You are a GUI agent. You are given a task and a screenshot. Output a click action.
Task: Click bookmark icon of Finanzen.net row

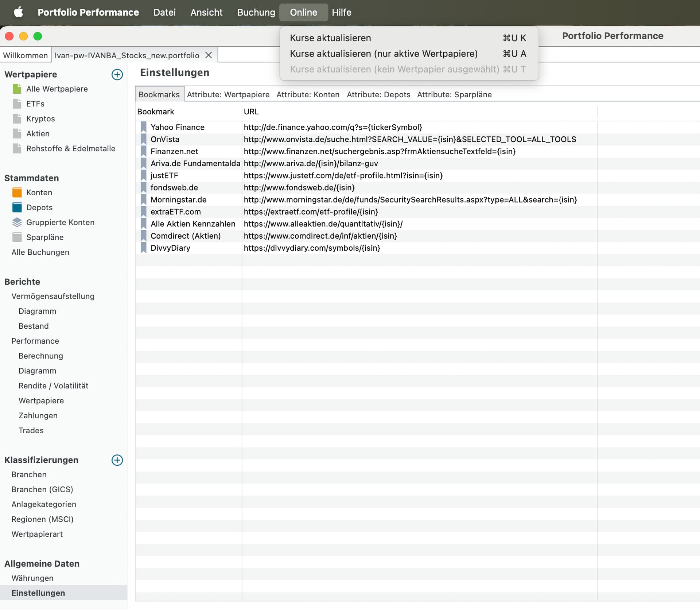point(143,151)
